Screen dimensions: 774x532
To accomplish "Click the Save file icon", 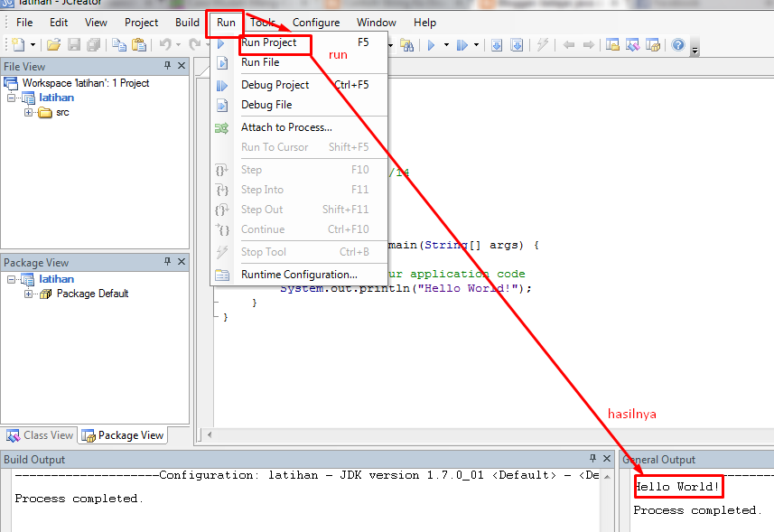I will [75, 44].
